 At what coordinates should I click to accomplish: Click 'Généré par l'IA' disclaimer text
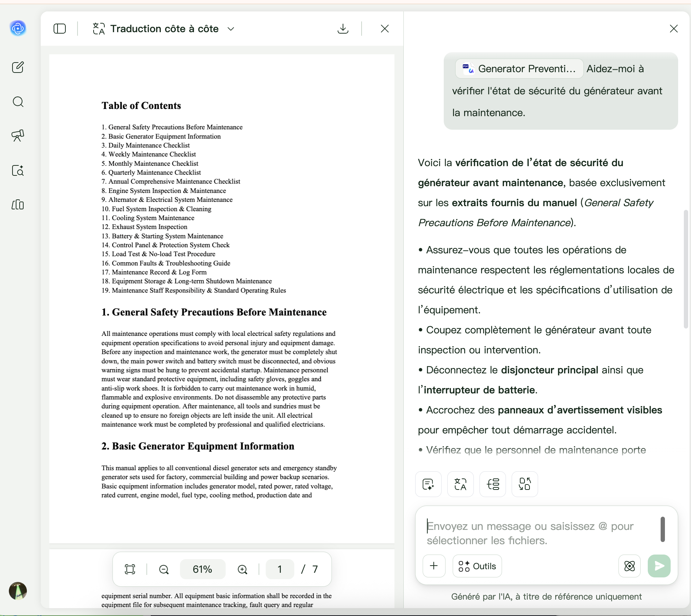(546, 596)
